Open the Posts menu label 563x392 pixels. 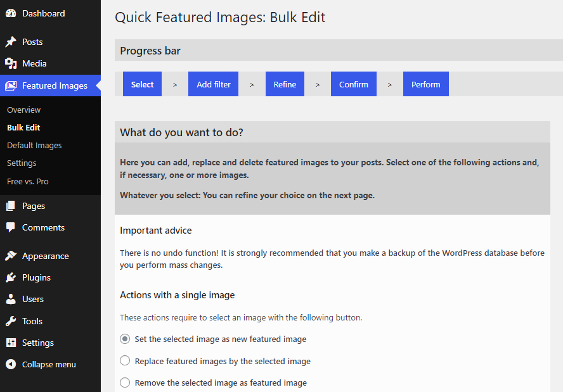(x=32, y=42)
